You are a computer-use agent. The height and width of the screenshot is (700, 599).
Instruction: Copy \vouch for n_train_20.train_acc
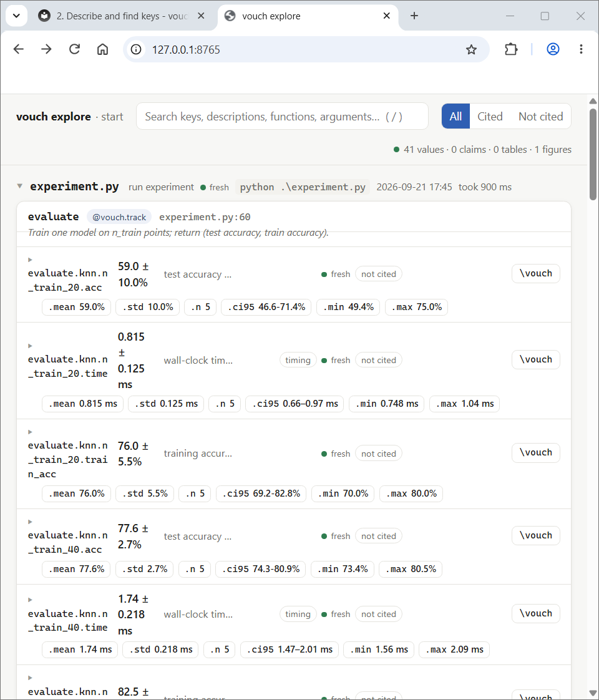[535, 453]
